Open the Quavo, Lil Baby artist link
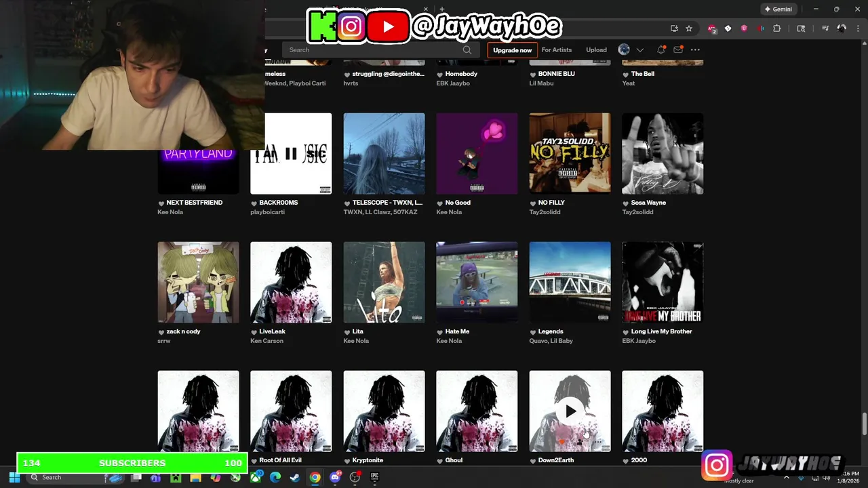Screen dimensions: 868x488 [x=551, y=341]
